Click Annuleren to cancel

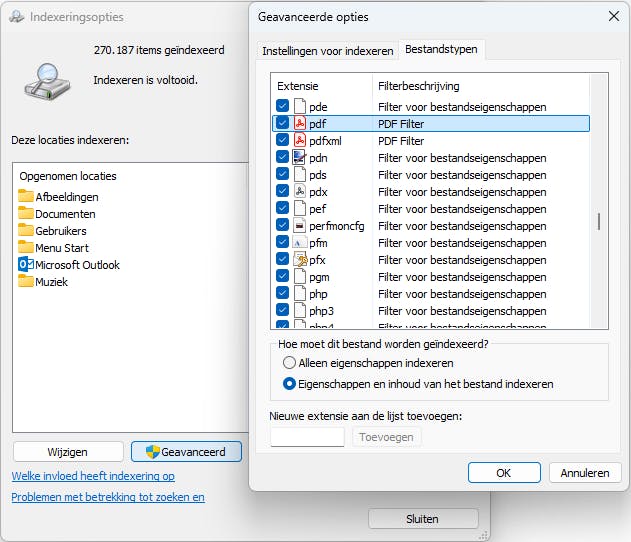(585, 473)
